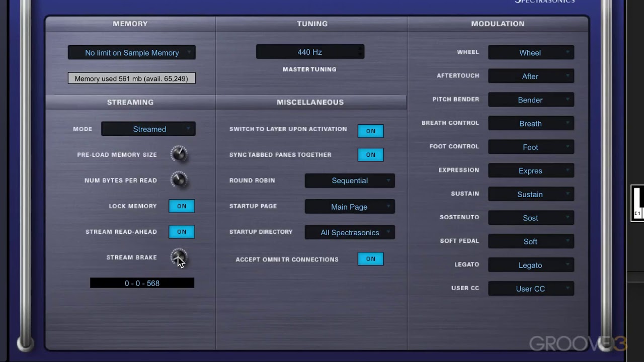Toggle Accept Omni TR Connections switch
Image resolution: width=644 pixels, height=362 pixels.
pyautogui.click(x=371, y=259)
